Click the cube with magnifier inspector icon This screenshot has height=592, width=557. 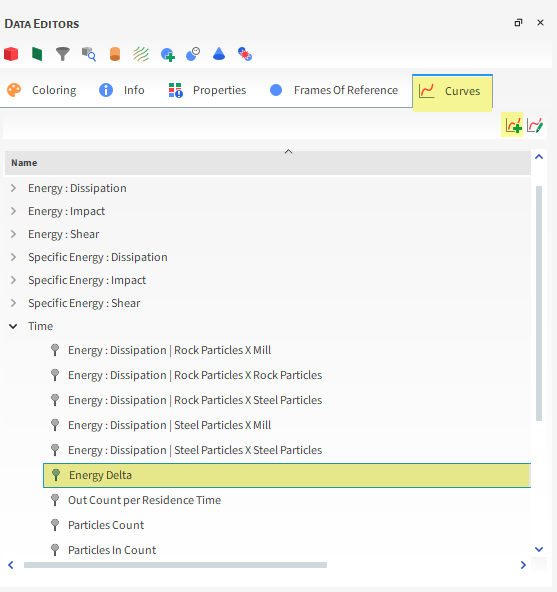[89, 54]
